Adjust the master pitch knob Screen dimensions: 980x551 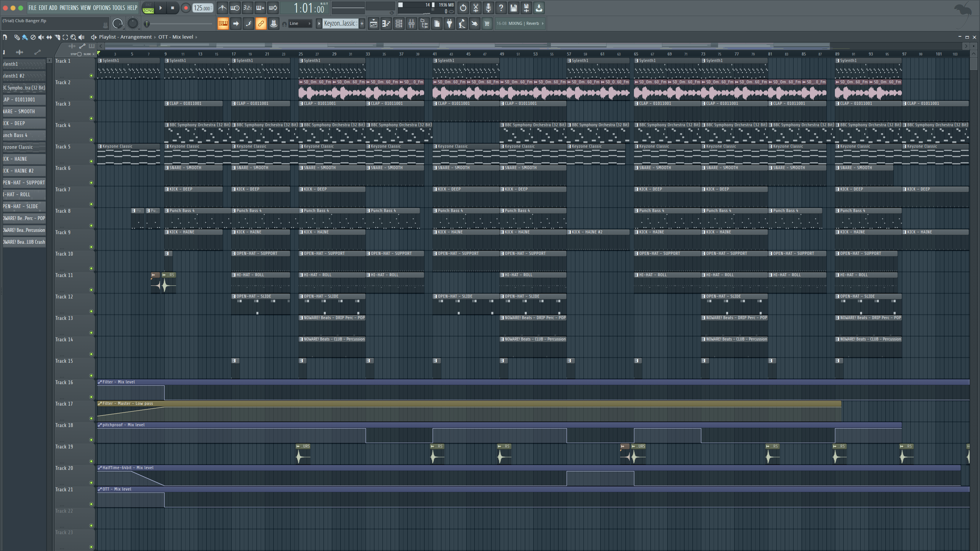(x=132, y=24)
